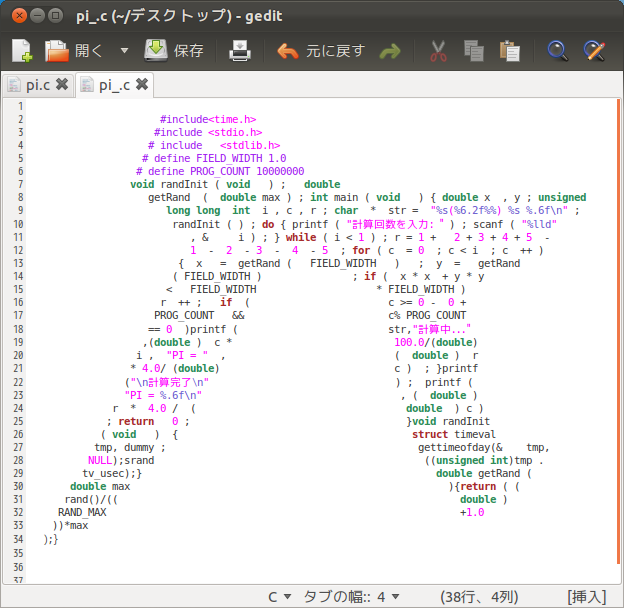Click the pi_.c tab file icon
Screen dimensions: 624x608
87,85
